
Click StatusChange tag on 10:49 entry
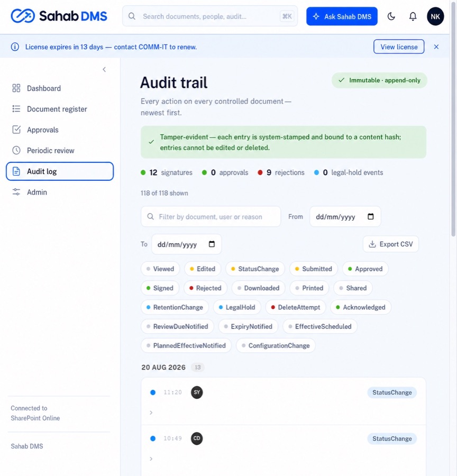click(x=392, y=438)
